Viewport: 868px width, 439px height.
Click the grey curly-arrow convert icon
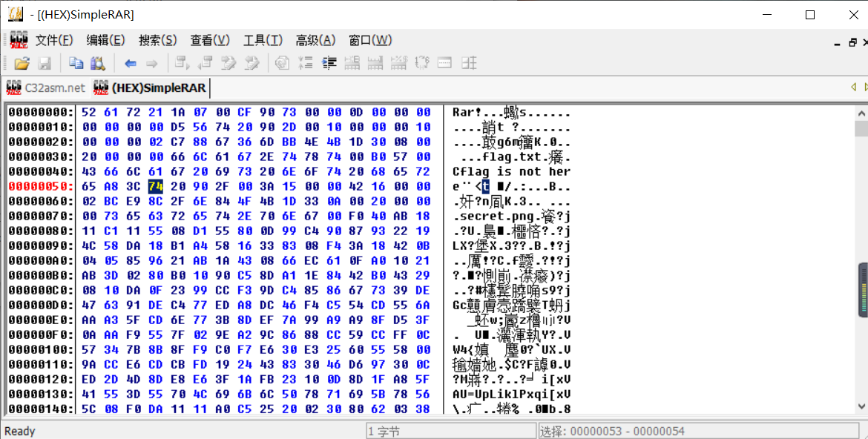click(422, 63)
